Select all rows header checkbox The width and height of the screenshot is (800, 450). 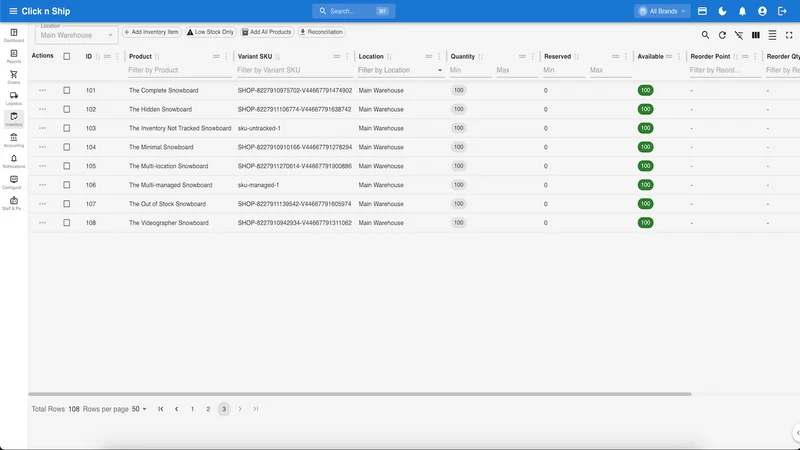point(67,57)
